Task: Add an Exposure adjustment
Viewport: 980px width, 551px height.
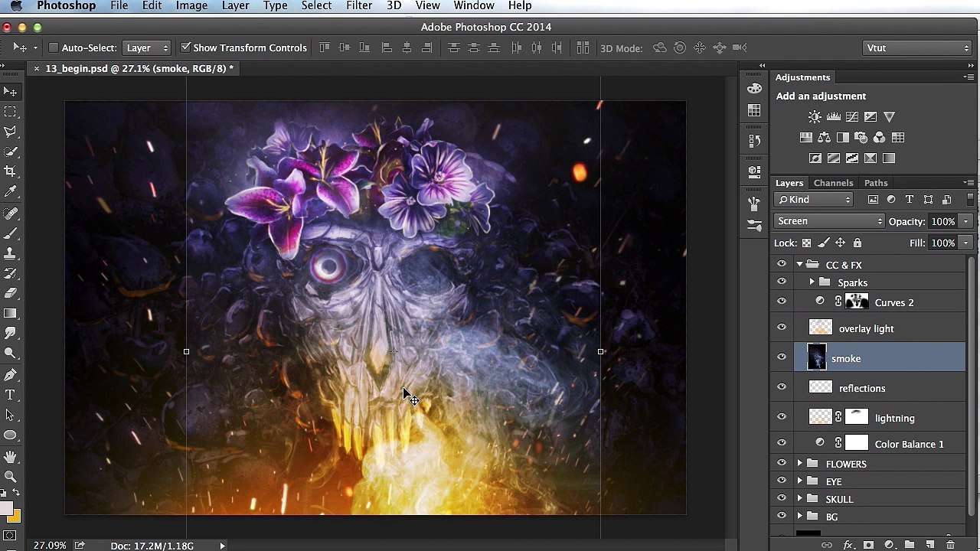Action: (871, 117)
